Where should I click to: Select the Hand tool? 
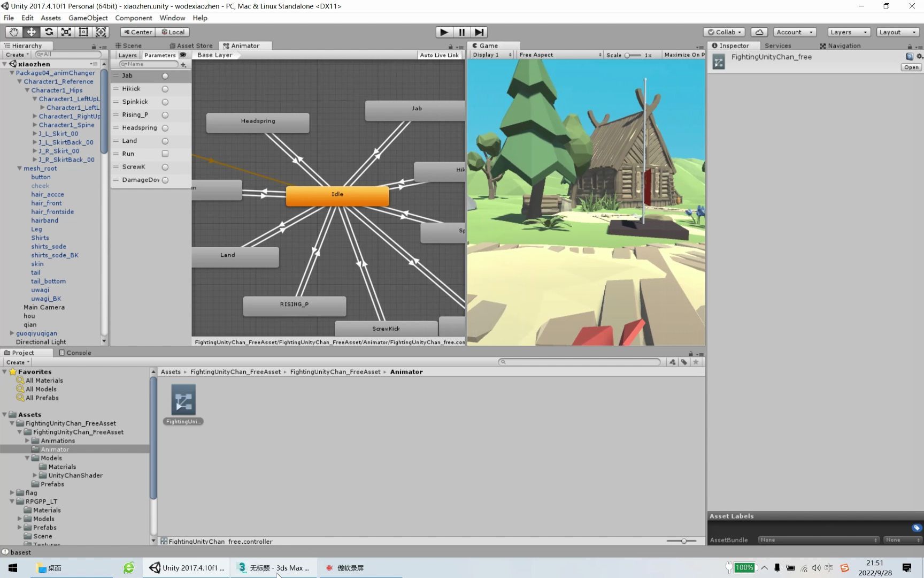tap(13, 32)
